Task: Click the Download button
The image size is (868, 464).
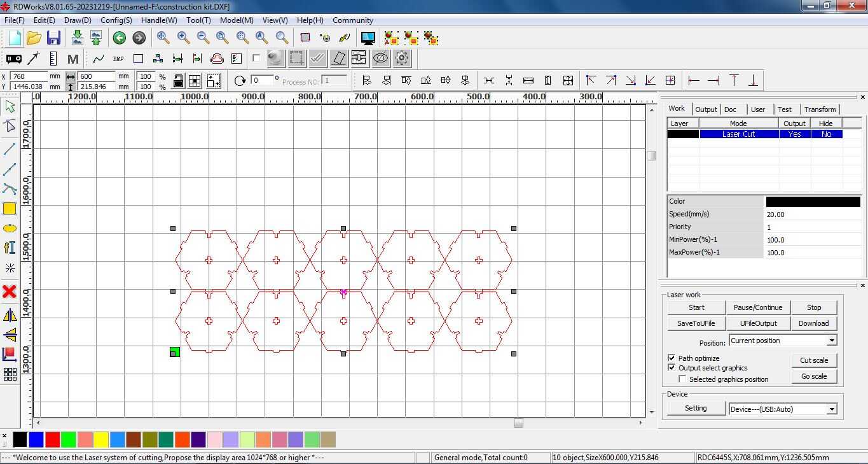Action: coord(814,323)
